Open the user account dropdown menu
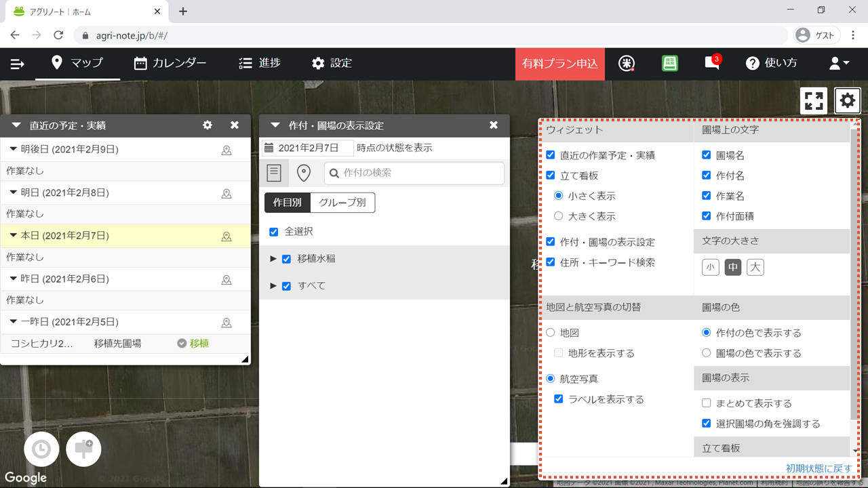 pos(839,64)
